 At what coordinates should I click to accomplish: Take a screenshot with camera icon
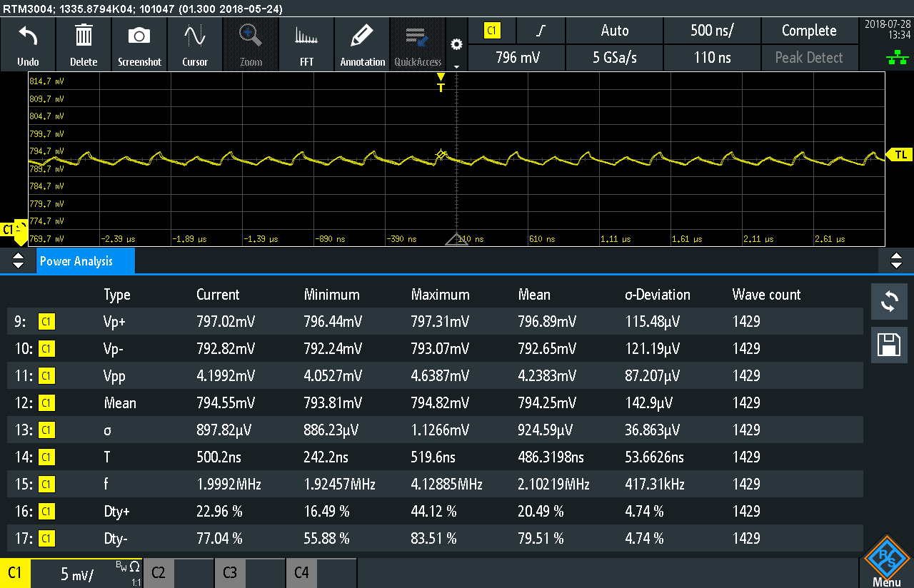click(x=139, y=36)
